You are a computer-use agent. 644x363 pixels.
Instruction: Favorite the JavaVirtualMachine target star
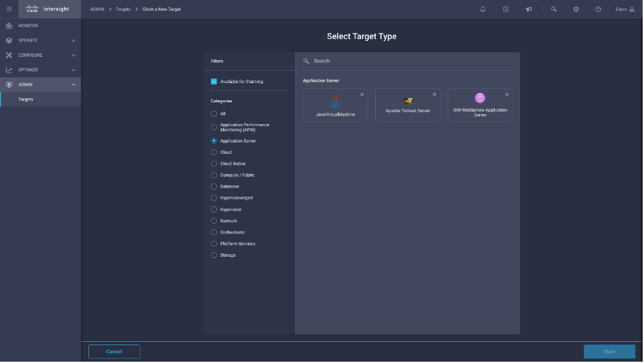(x=362, y=94)
